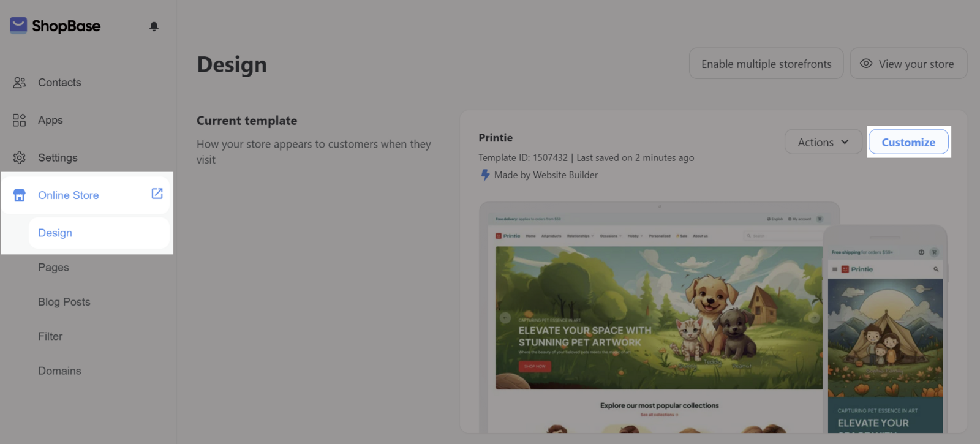This screenshot has width=980, height=444.
Task: Open the Pages submenu item
Action: tap(53, 268)
